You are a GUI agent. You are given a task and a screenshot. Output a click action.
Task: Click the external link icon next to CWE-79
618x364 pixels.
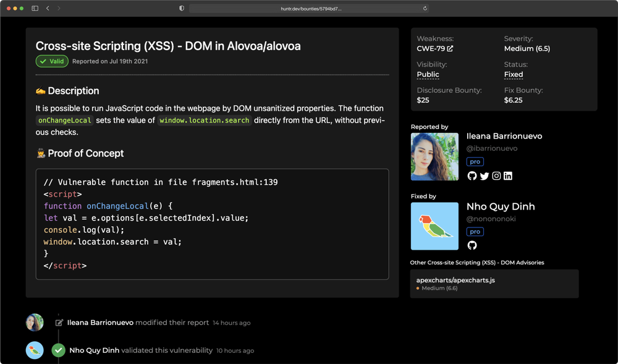coord(449,48)
